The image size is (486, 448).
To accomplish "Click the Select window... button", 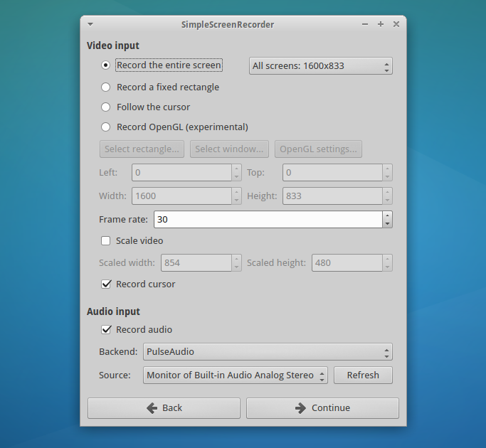I will point(229,149).
